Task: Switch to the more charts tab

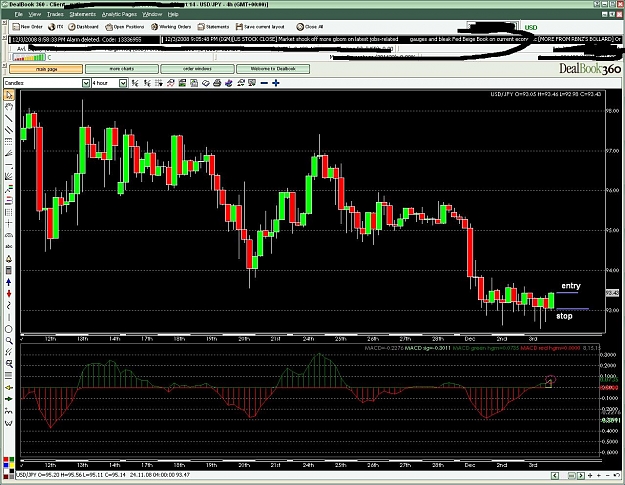Action: tap(122, 69)
